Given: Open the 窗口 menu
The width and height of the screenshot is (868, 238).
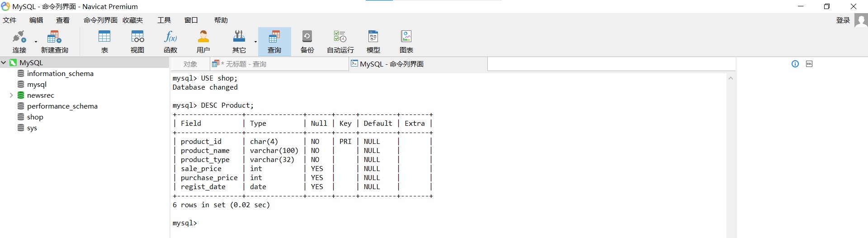Looking at the screenshot, I should tap(191, 20).
